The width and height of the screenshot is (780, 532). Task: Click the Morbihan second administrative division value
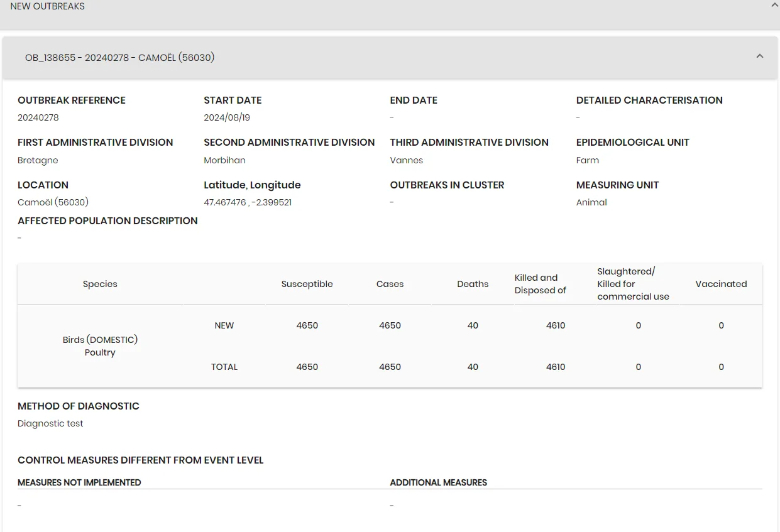click(x=224, y=160)
